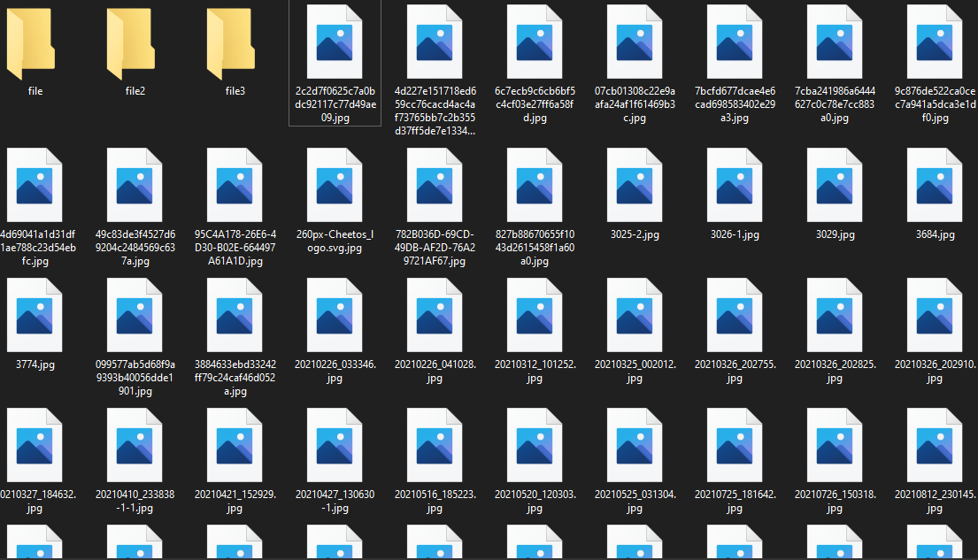This screenshot has width=978, height=560.
Task: Select the file2 folder icon
Action: (130, 43)
